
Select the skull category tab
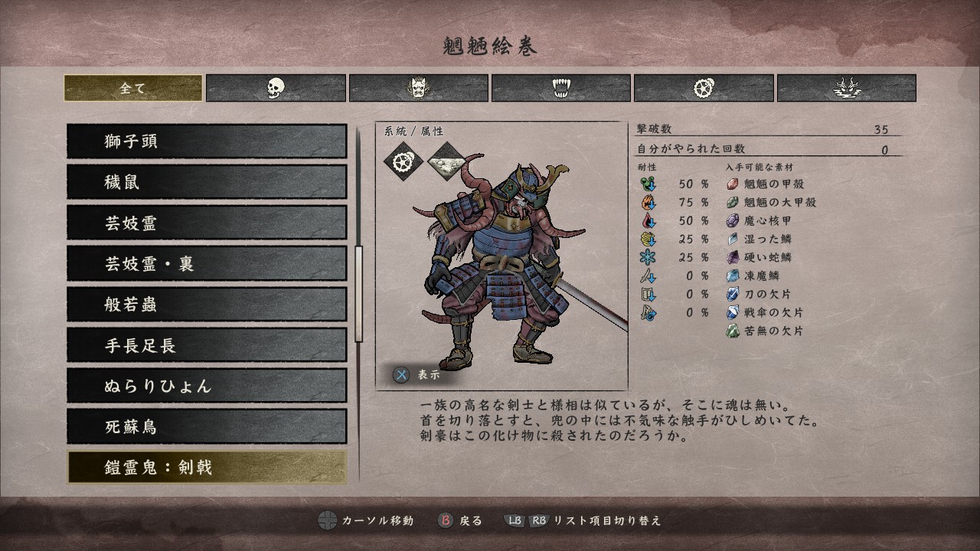pyautogui.click(x=276, y=88)
